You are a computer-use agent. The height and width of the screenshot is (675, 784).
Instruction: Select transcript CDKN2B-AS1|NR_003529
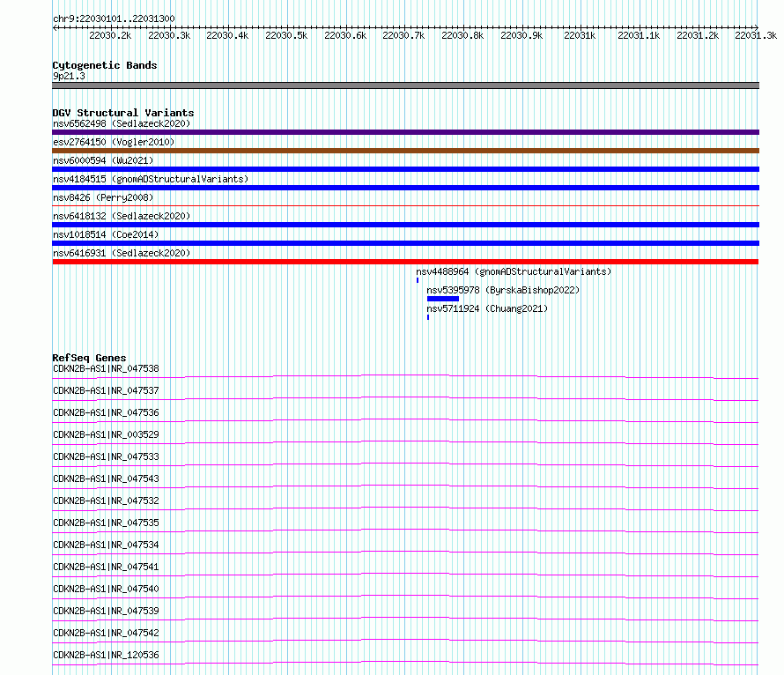106,434
